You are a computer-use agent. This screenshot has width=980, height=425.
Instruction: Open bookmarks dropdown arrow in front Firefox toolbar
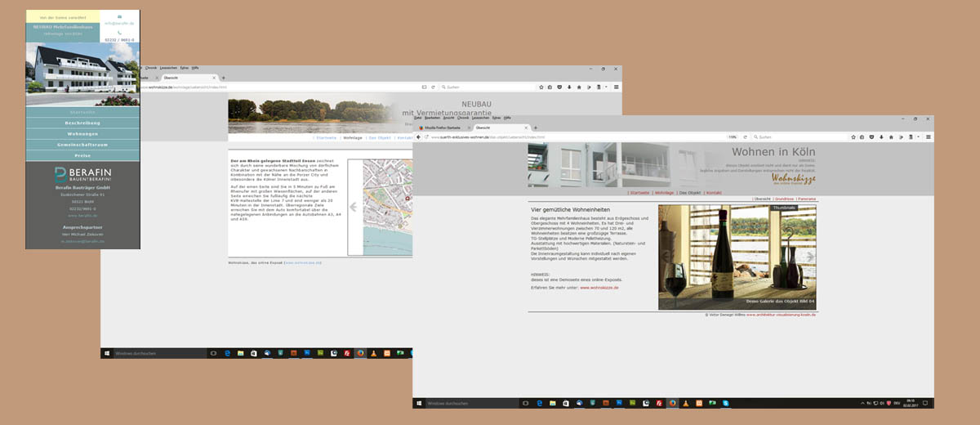[918, 136]
